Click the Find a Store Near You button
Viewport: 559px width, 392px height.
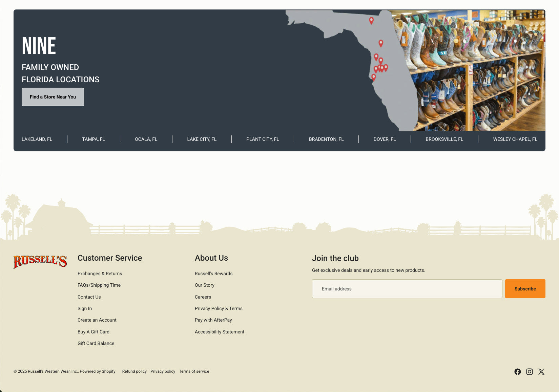53,97
